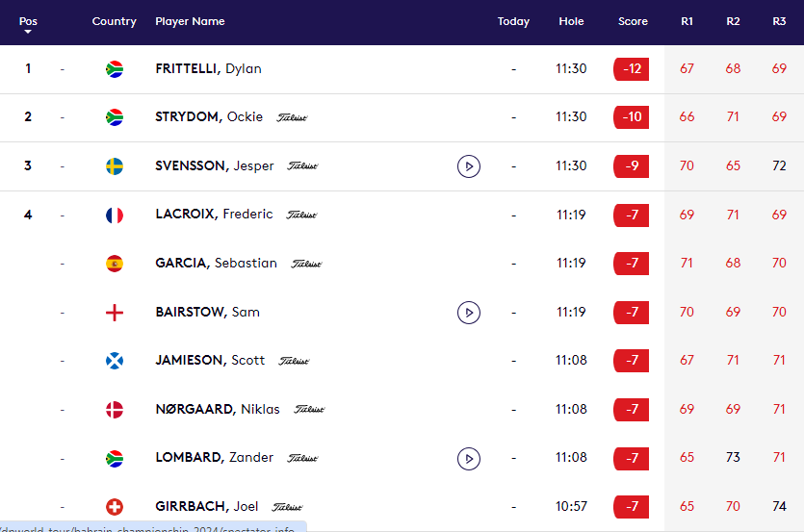The width and height of the screenshot is (804, 532).
Task: Sort leaderboard using the Pos arrow
Action: coord(28,32)
